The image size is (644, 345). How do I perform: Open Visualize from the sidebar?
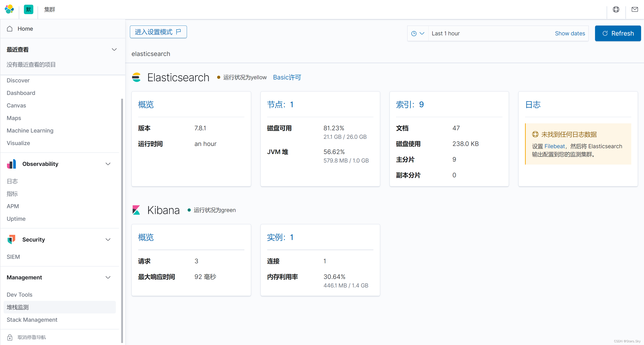pyautogui.click(x=18, y=143)
